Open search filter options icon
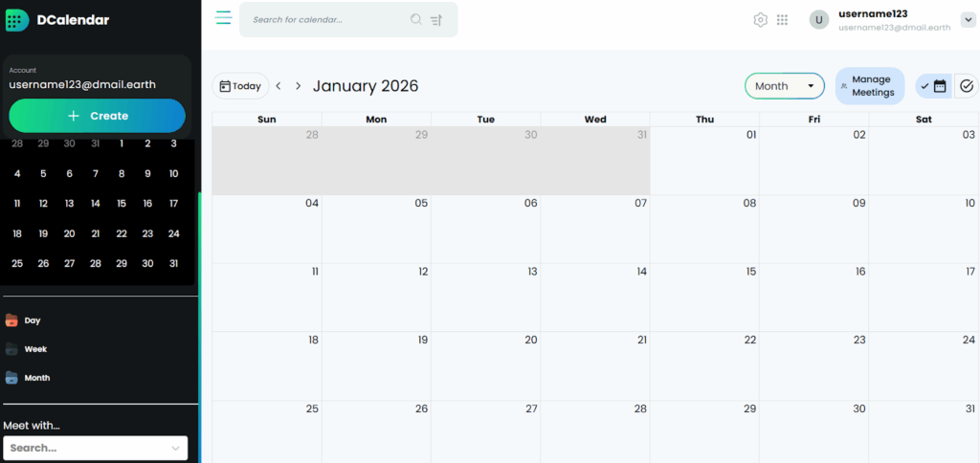The height and width of the screenshot is (463, 980). (x=436, y=19)
